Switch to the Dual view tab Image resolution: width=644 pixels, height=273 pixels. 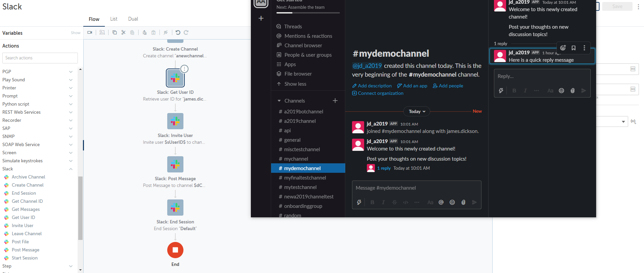pos(133,19)
